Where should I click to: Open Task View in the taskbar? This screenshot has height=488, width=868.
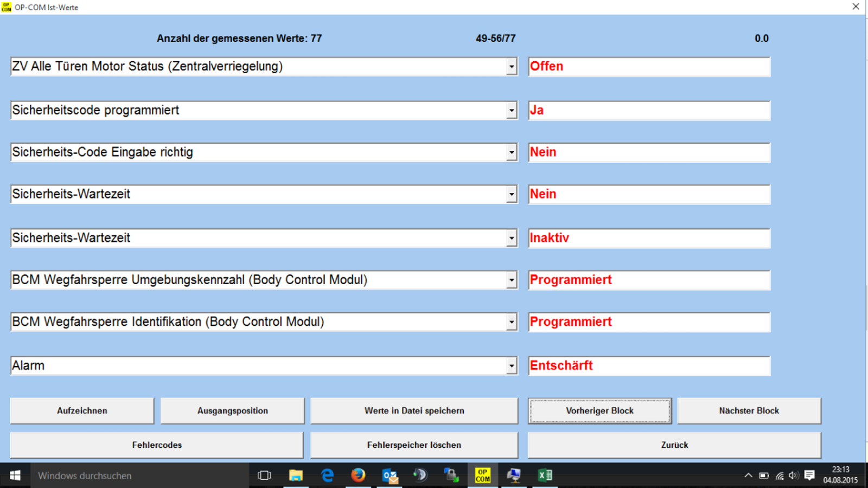[264, 476]
